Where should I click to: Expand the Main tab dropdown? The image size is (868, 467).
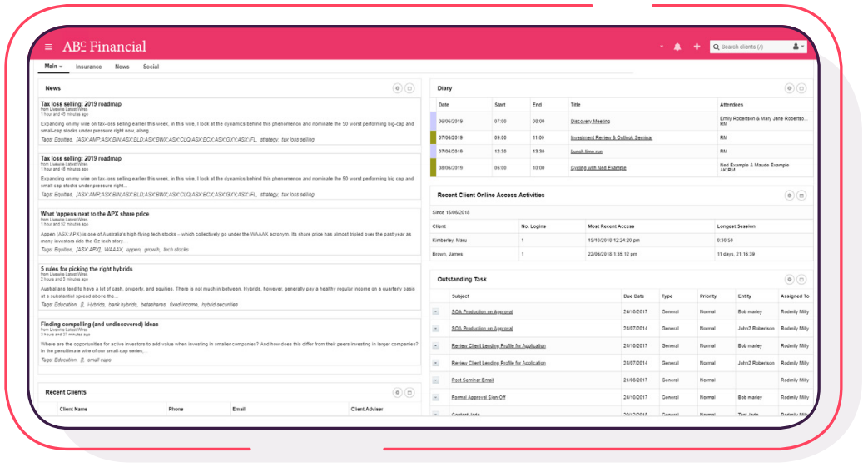[x=53, y=67]
